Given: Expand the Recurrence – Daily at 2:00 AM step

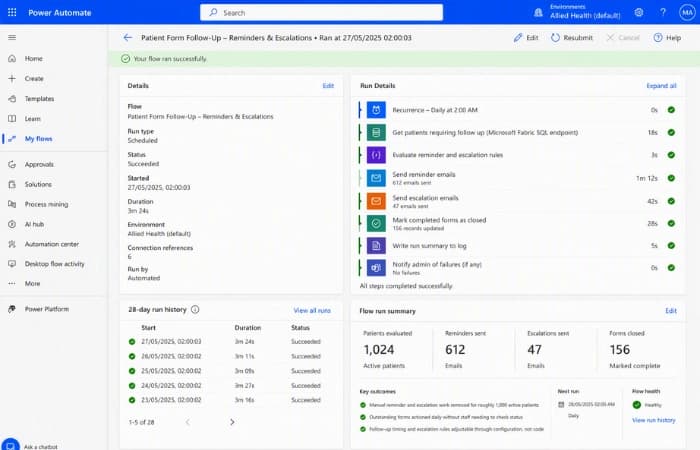Looking at the screenshot, I should tap(518, 110).
